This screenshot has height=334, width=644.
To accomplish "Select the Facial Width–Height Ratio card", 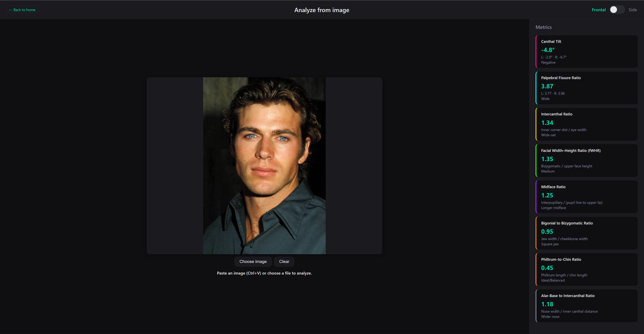I will click(587, 160).
